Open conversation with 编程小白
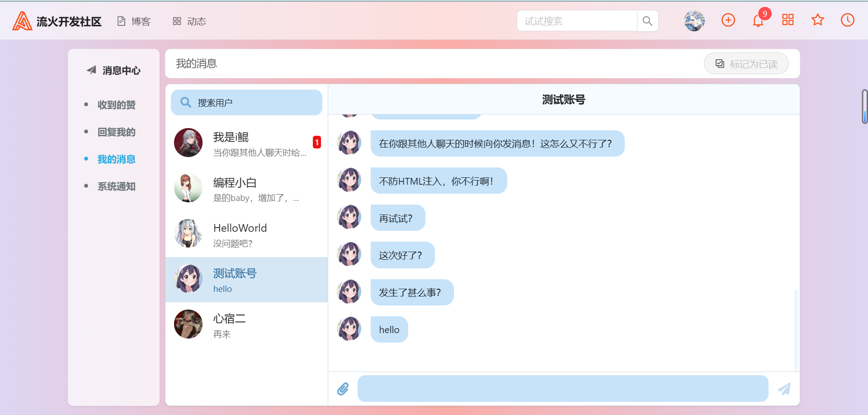The width and height of the screenshot is (868, 415). point(247,189)
